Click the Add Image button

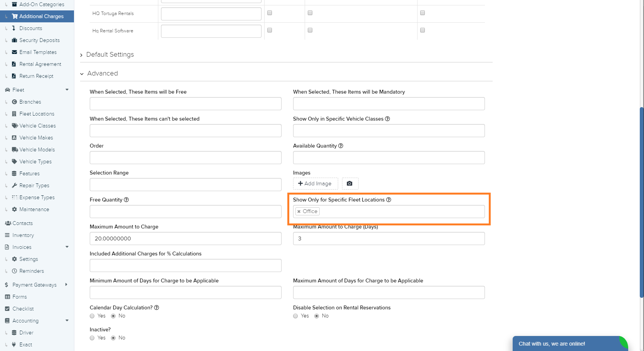315,183
